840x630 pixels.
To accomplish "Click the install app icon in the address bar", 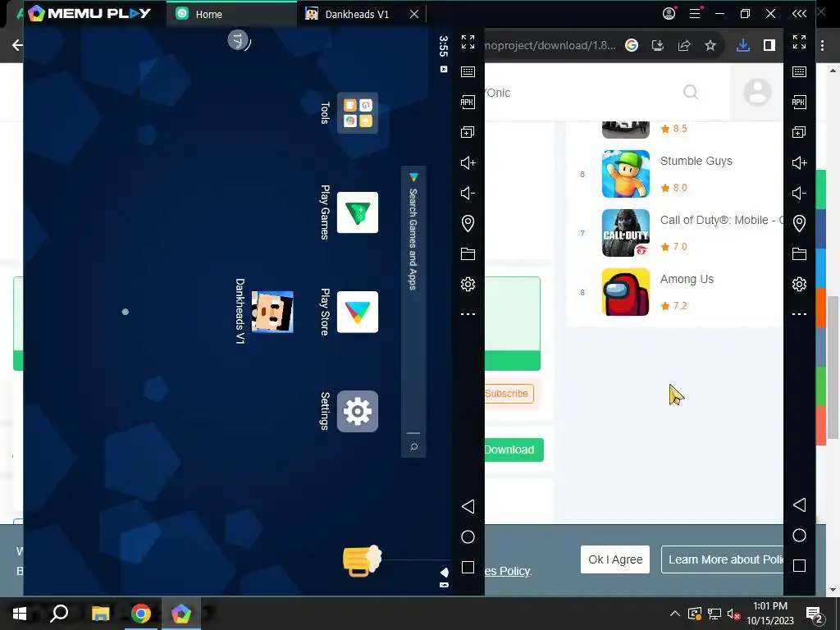I will click(658, 46).
